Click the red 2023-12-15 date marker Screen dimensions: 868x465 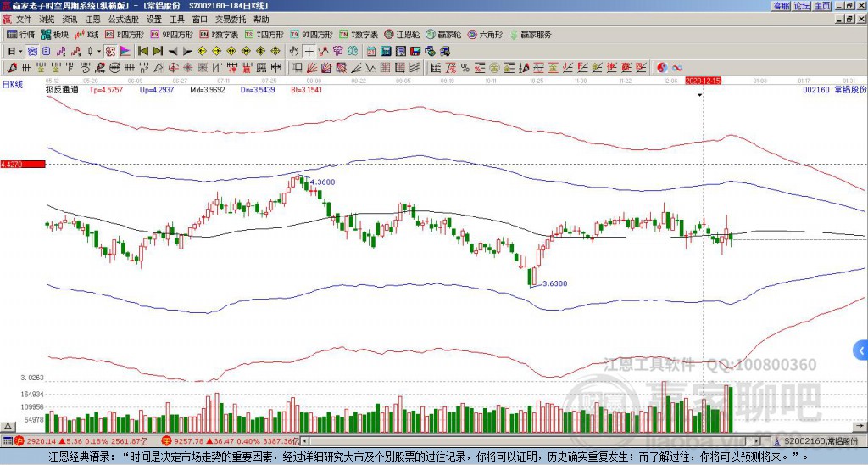pyautogui.click(x=703, y=81)
